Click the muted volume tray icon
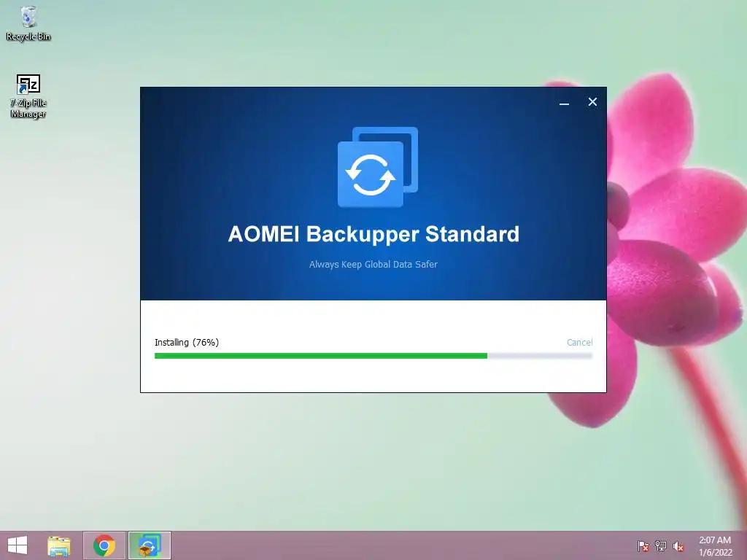Viewport: 747px width, 560px height. (x=678, y=545)
